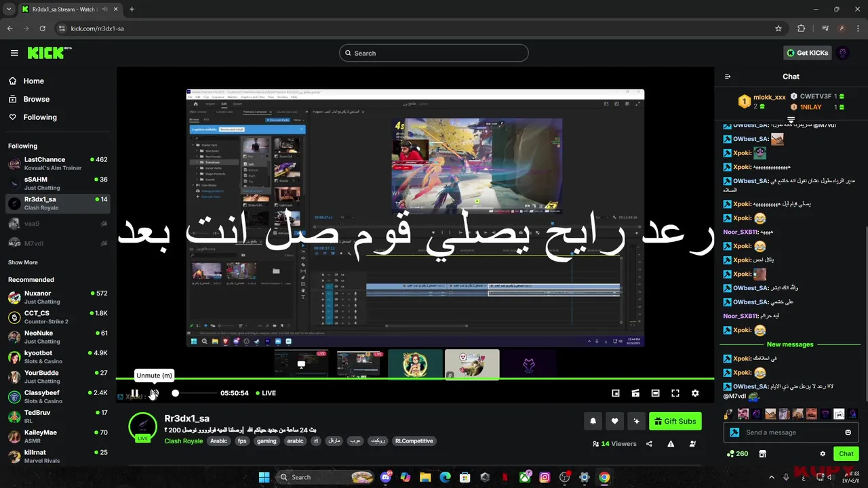868x488 pixels.
Task: Select the fps tag
Action: pyautogui.click(x=242, y=441)
